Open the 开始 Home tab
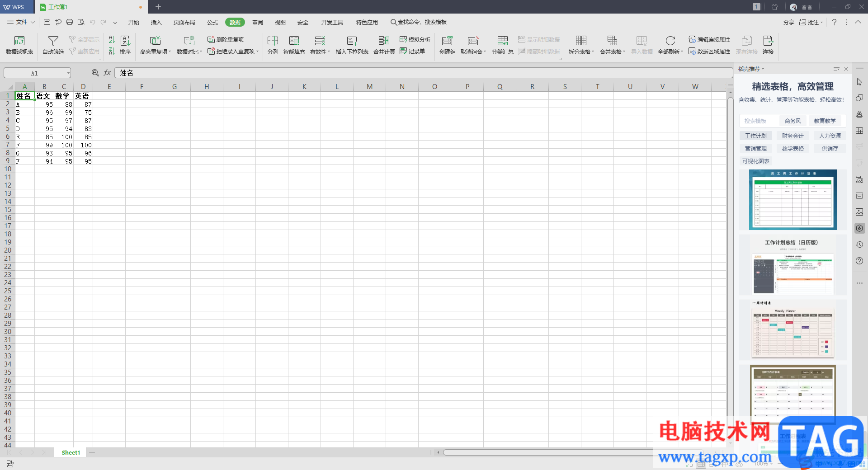The width and height of the screenshot is (868, 470). [x=133, y=22]
